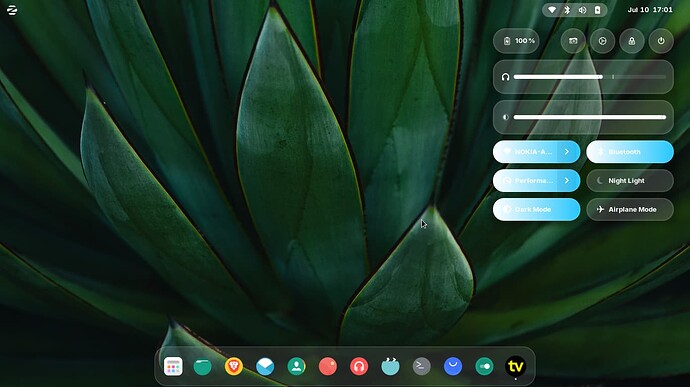Launch the red headphones music app
Screen dimensions: 690x387
tap(359, 366)
